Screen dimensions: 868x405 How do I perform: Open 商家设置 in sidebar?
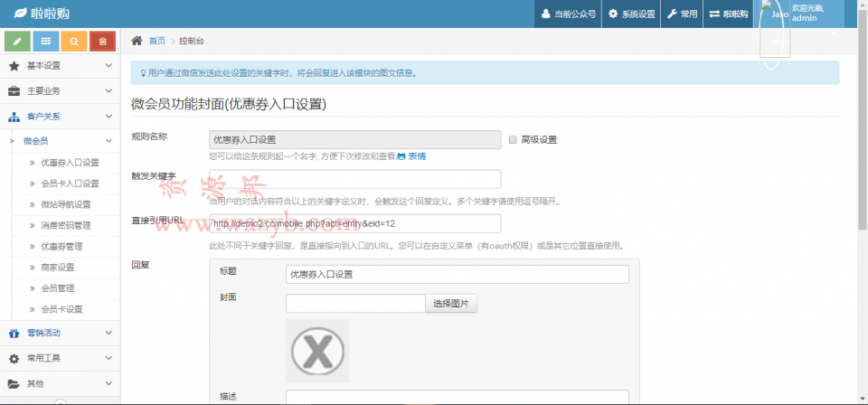click(58, 268)
